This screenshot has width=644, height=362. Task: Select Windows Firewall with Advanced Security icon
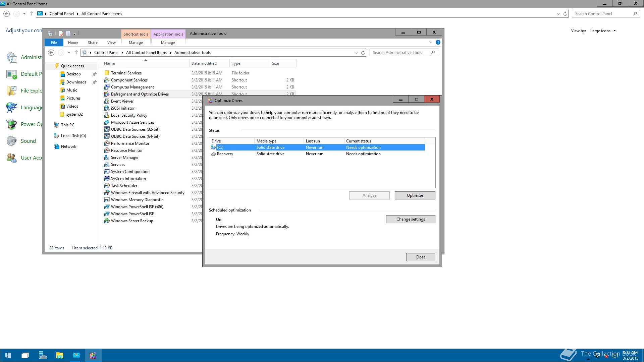[x=107, y=192]
